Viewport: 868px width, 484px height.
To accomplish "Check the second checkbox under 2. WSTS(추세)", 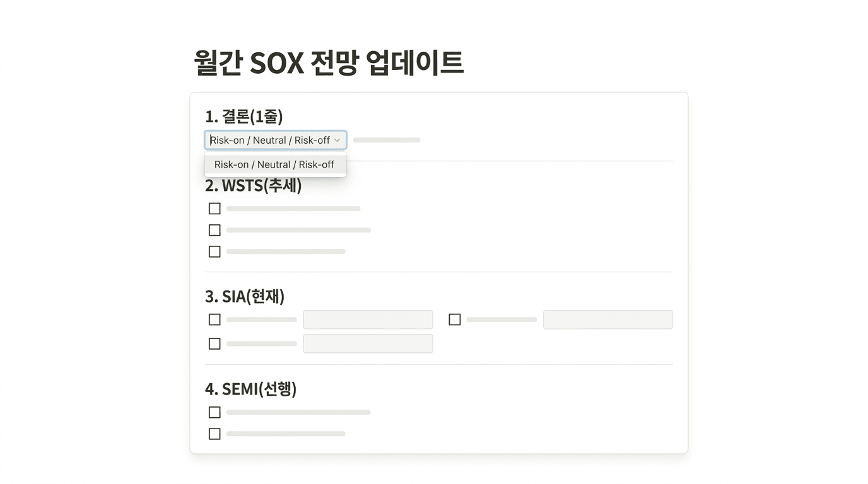I will click(214, 229).
